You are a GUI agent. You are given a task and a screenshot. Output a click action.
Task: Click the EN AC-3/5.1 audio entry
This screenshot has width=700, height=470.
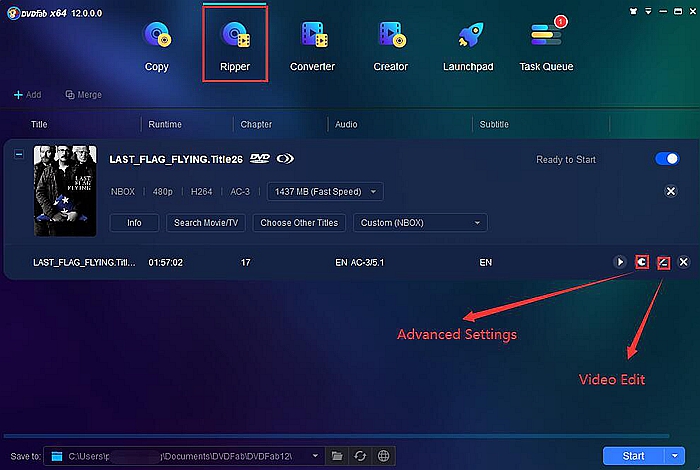(x=359, y=262)
